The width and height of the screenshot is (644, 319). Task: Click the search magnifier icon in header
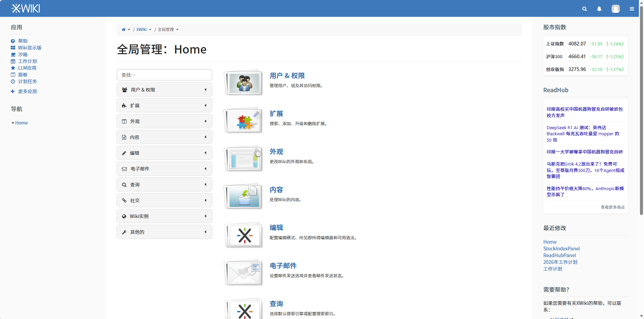(584, 9)
